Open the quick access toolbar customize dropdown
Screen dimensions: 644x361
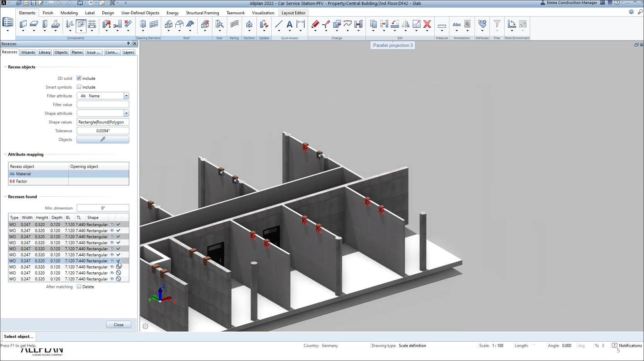125,3
